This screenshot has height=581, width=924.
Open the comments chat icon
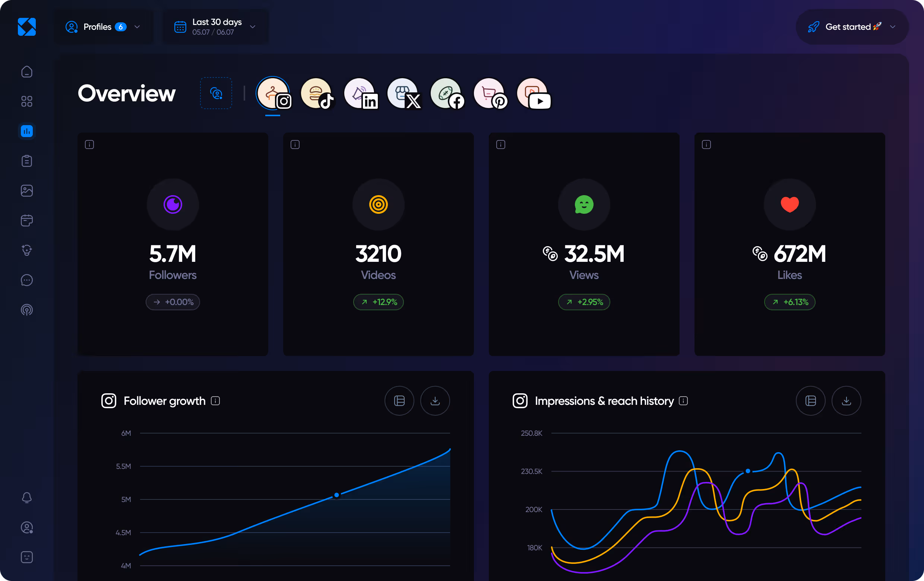(x=26, y=280)
